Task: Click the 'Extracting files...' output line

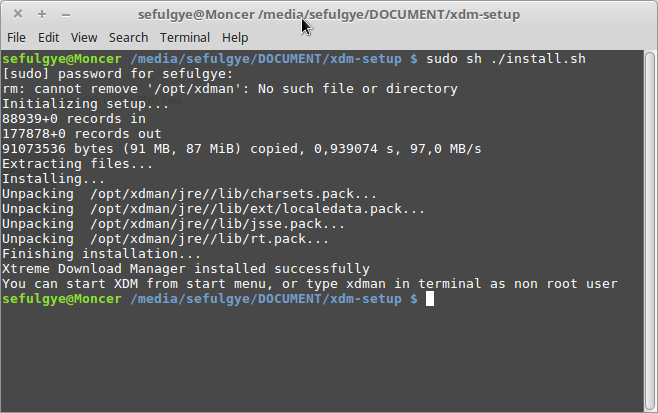Action: tap(78, 164)
